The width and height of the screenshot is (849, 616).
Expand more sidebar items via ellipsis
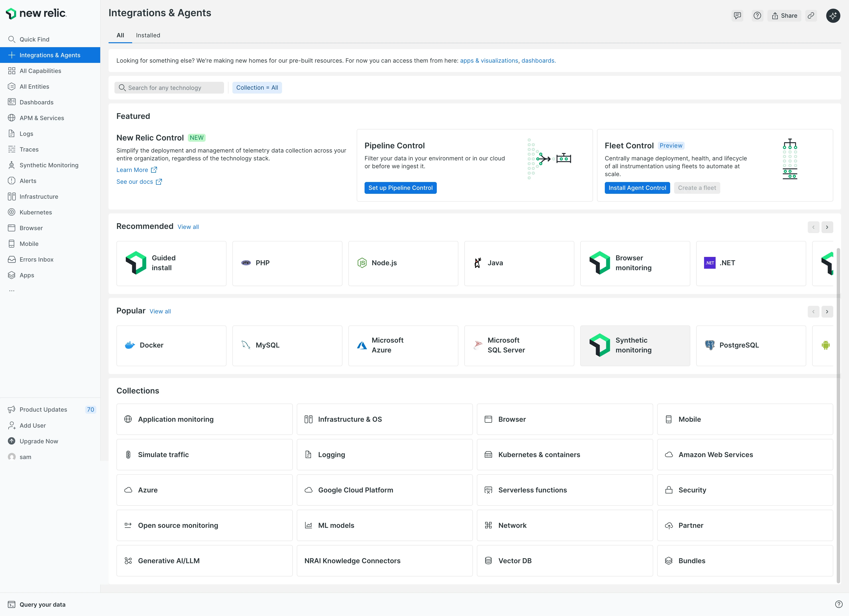point(12,291)
